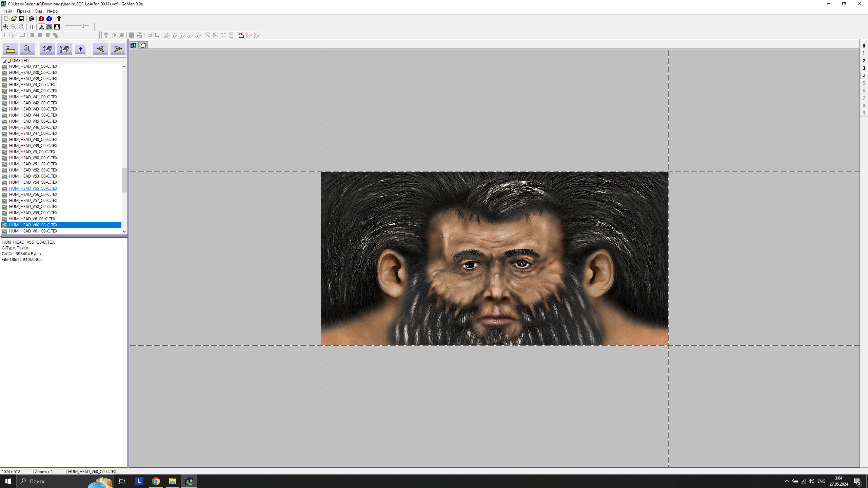Click the yellow question mark help icon
868x488 pixels.
(x=59, y=19)
